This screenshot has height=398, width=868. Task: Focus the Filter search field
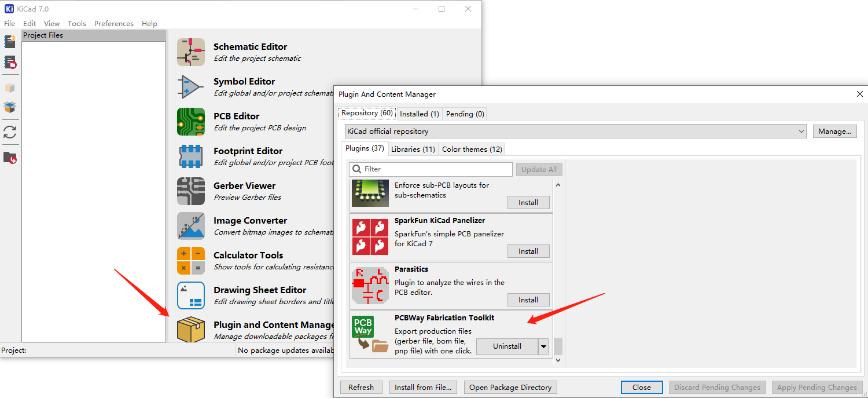[432, 169]
